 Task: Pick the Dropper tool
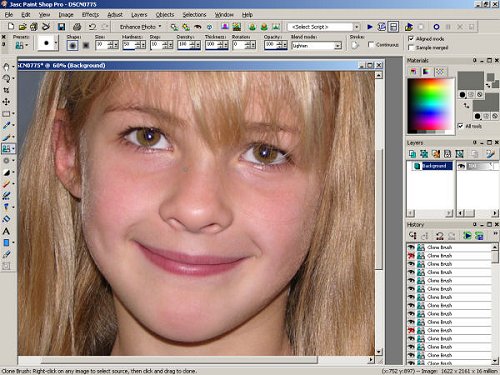(x=6, y=125)
